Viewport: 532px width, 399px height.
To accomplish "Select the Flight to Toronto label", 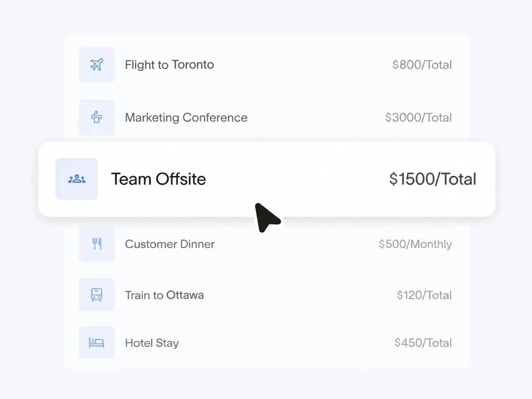I will point(169,65).
